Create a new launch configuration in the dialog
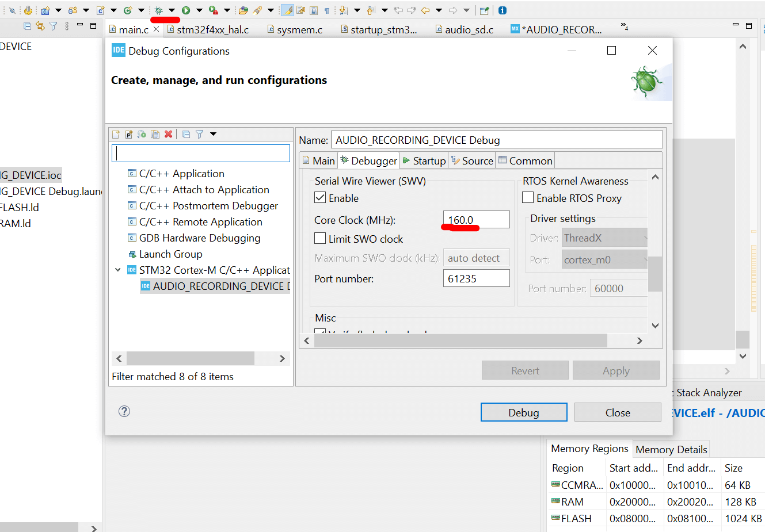The image size is (765, 532). tap(115, 134)
